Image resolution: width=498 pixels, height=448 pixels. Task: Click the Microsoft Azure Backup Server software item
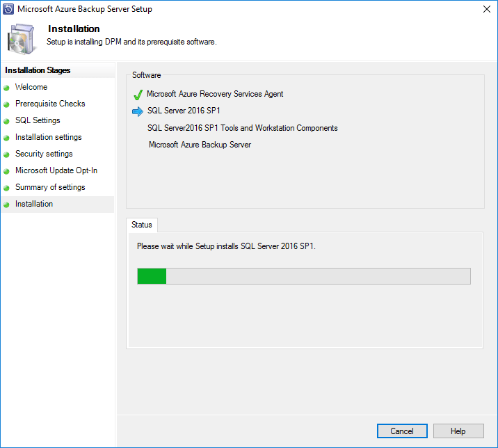200,145
